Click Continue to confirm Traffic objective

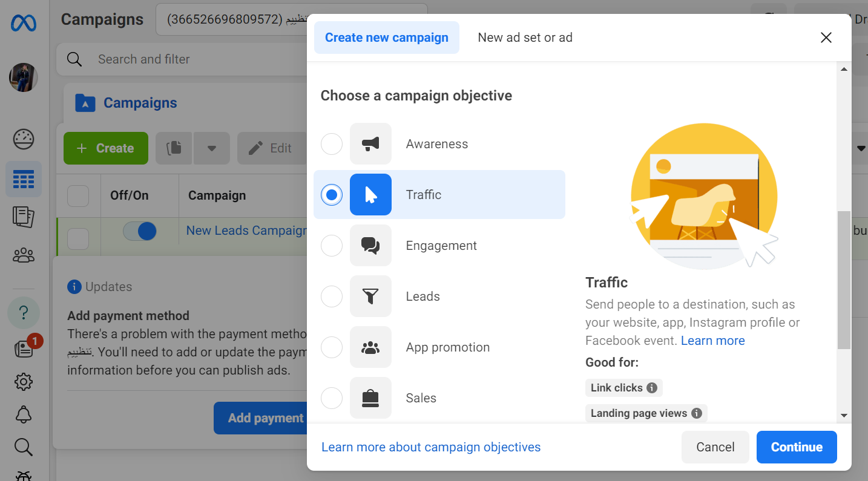(797, 447)
